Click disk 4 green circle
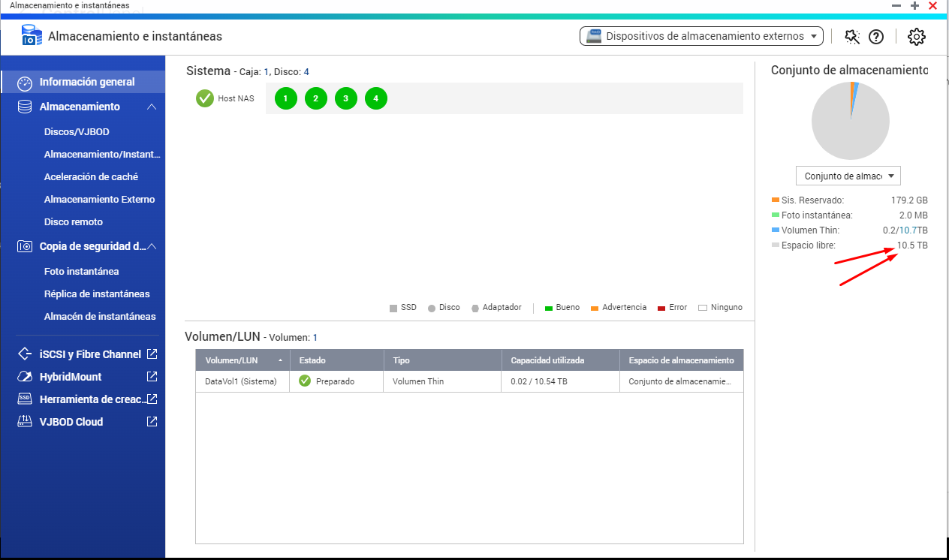This screenshot has width=949, height=560. 376,98
